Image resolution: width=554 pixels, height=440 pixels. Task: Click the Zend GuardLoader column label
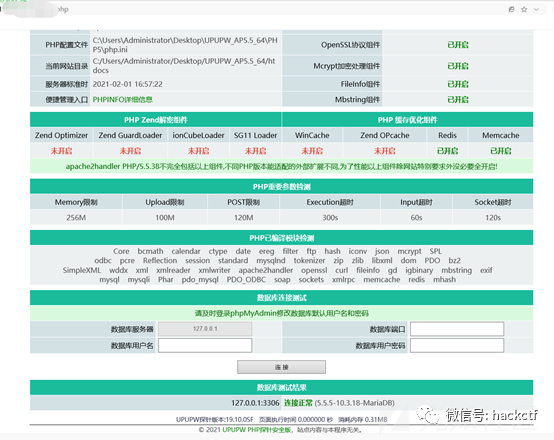pos(130,135)
